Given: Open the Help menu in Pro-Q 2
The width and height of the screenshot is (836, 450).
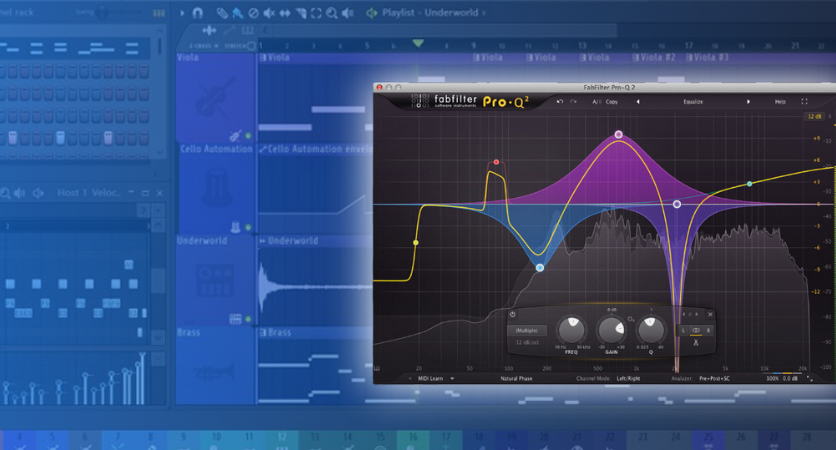Looking at the screenshot, I should (779, 102).
